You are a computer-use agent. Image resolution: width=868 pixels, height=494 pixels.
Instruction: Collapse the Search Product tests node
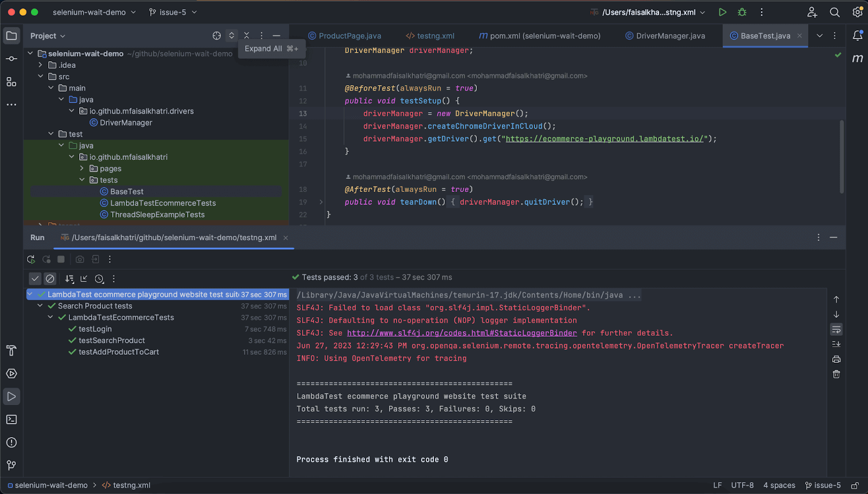[x=39, y=305]
